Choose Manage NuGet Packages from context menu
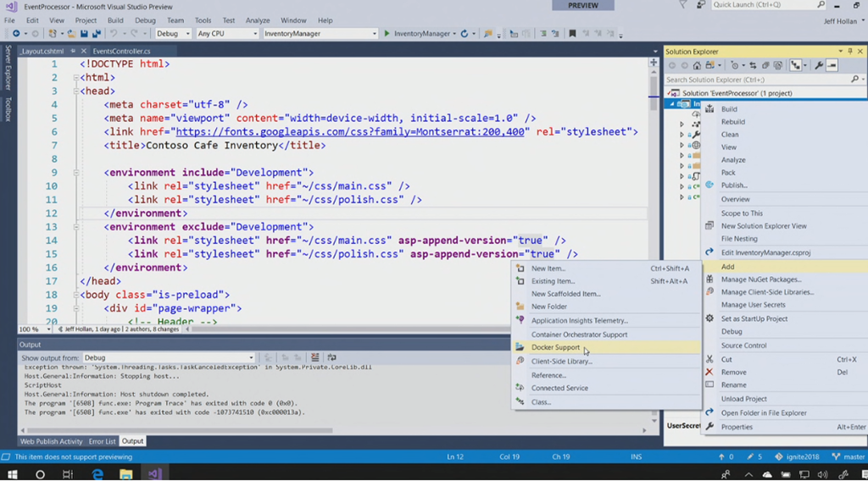 pyautogui.click(x=760, y=279)
